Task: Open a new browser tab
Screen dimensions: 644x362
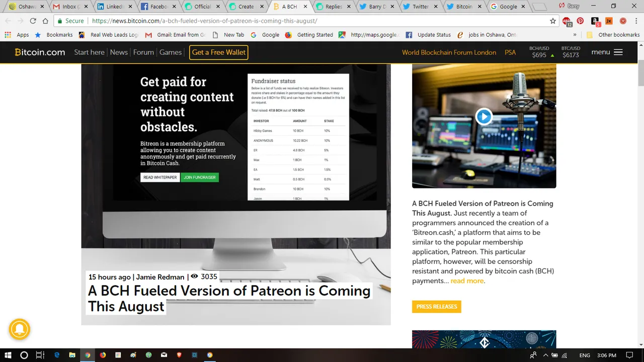Action: (539, 7)
